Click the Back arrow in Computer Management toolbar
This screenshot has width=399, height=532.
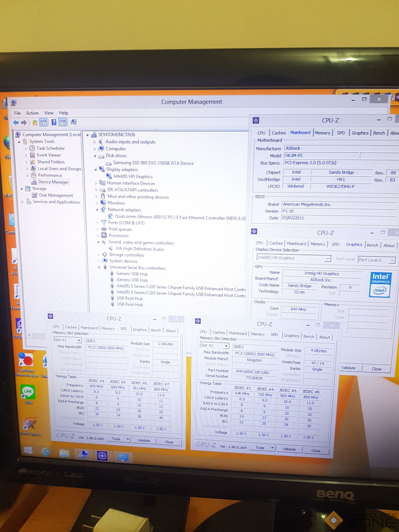16,123
